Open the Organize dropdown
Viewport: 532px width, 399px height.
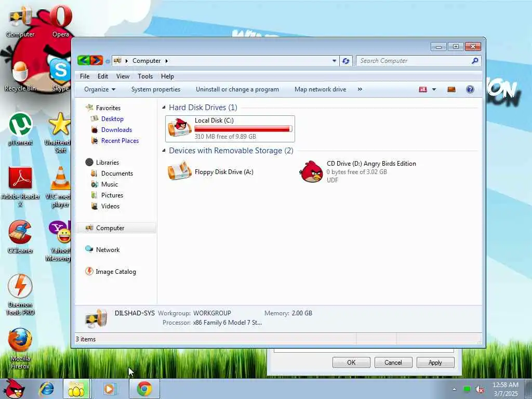coord(100,89)
